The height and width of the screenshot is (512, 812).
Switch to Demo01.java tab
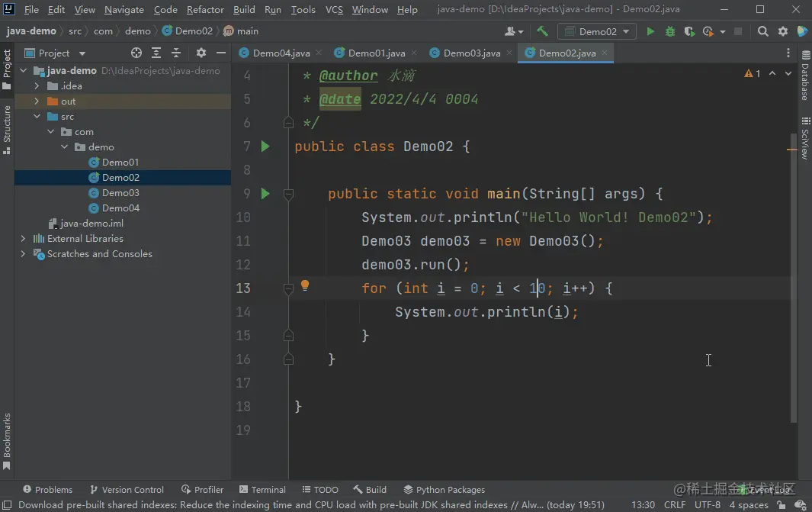376,53
